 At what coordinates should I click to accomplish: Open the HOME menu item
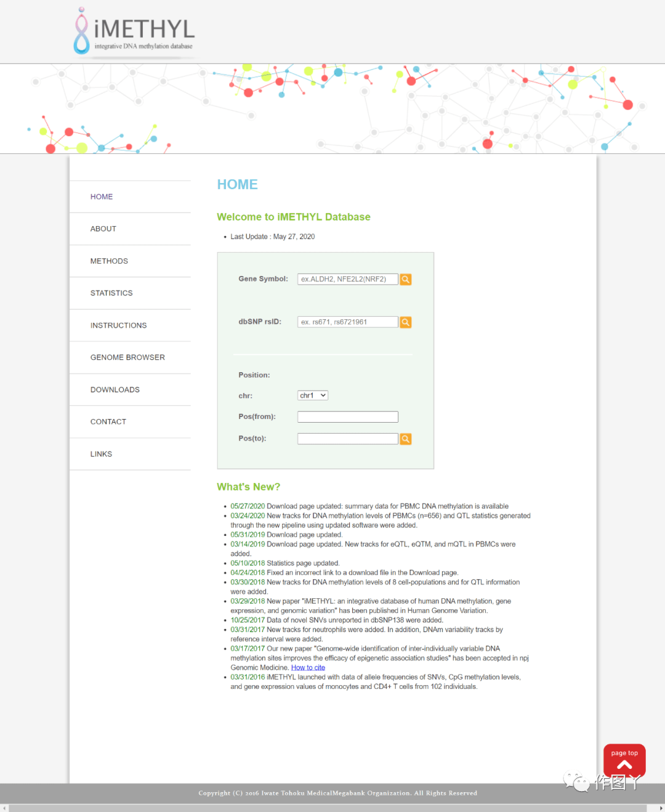(102, 197)
